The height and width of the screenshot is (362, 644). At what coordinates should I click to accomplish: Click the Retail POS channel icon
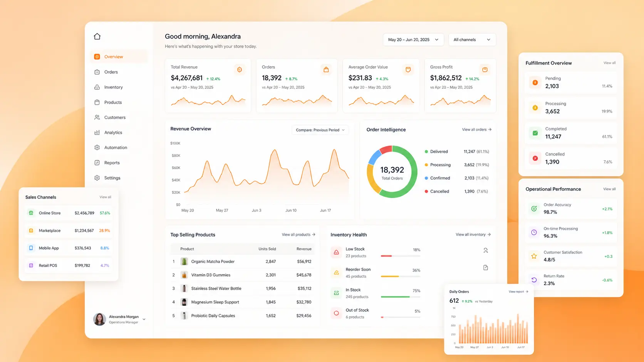[x=31, y=265]
